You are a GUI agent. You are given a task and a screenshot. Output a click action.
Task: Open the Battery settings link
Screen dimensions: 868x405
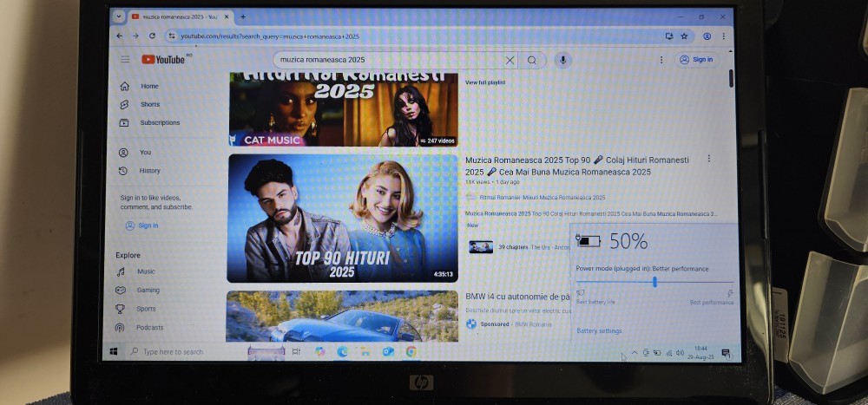(x=599, y=330)
